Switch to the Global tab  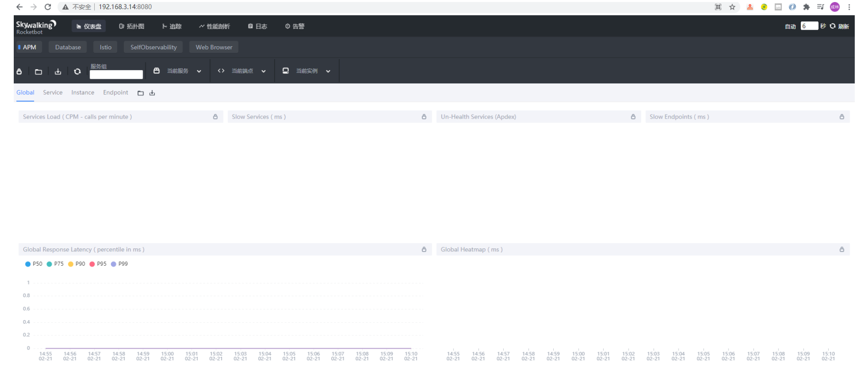click(25, 93)
